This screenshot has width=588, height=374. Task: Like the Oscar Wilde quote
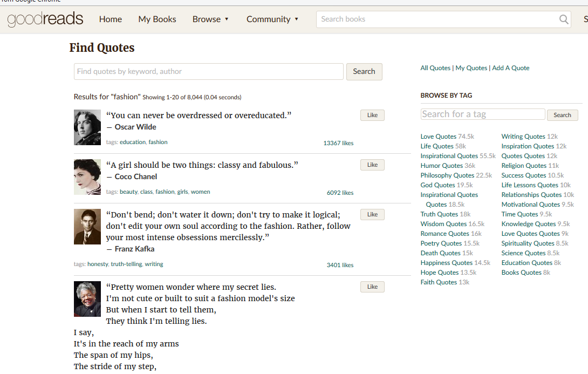[x=372, y=115]
